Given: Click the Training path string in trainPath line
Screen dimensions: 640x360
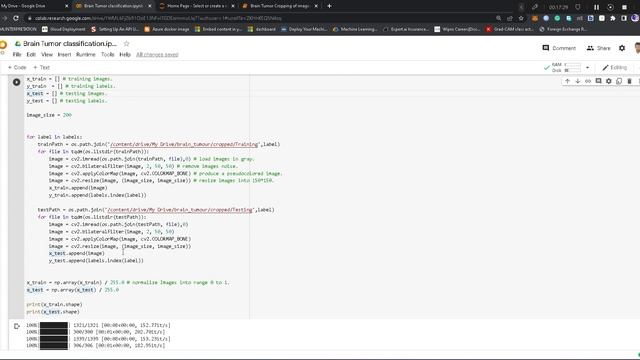Looking at the screenshot, I should coord(183,144).
